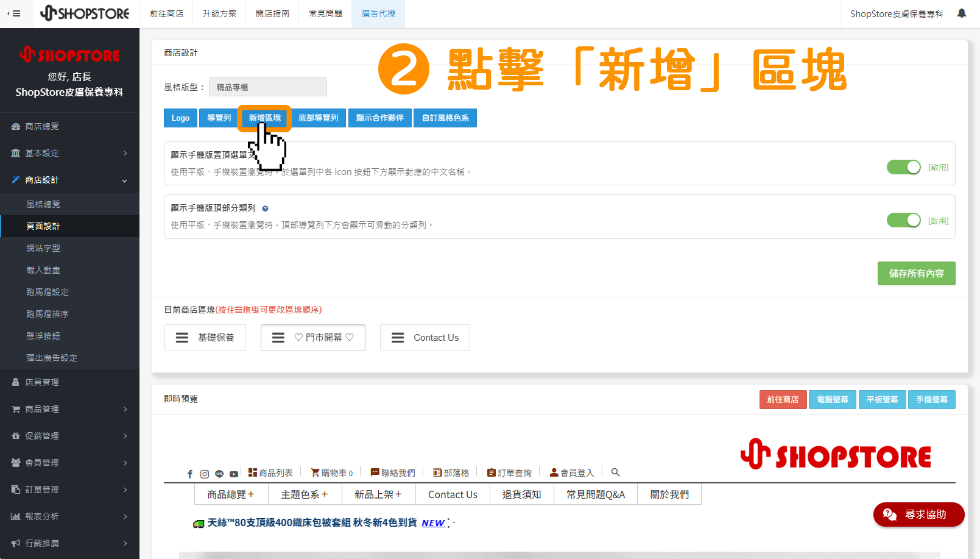This screenshot has height=559, width=980.
Task: Select 網站字型 in sidebar submenu
Action: [x=69, y=248]
